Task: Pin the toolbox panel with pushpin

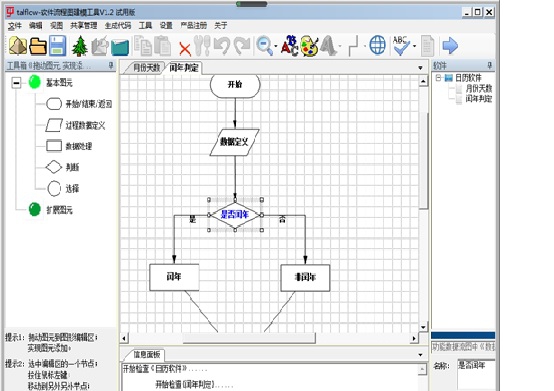Action: tap(111, 65)
